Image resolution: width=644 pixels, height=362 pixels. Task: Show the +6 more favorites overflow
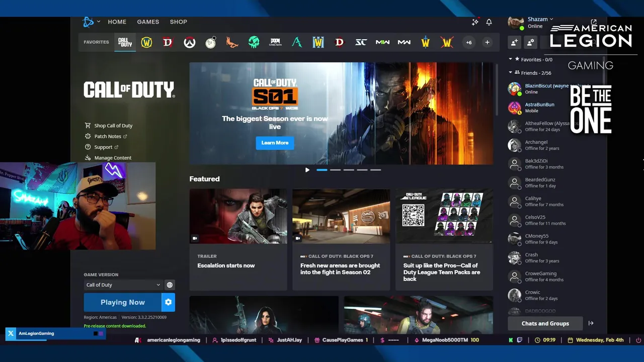[x=469, y=42]
